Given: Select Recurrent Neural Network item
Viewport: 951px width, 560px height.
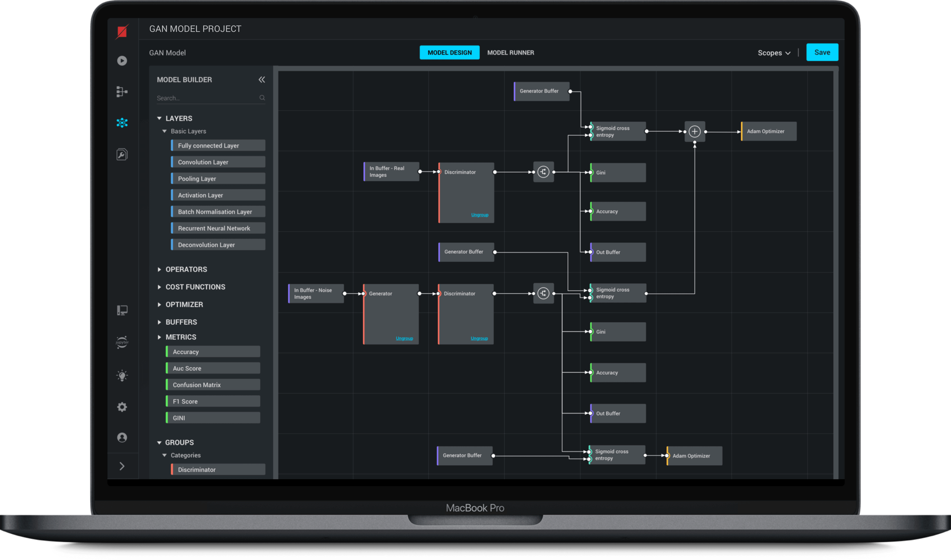Looking at the screenshot, I should point(218,228).
